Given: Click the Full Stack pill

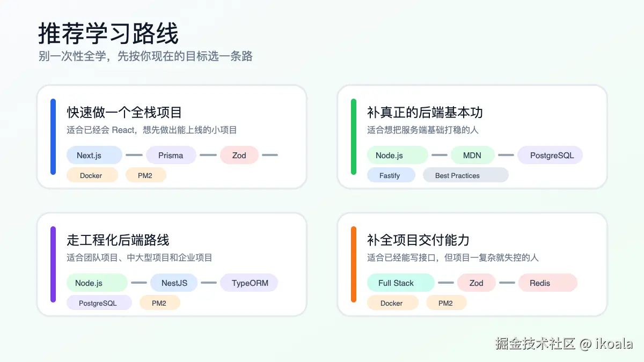Looking at the screenshot, I should [401, 283].
